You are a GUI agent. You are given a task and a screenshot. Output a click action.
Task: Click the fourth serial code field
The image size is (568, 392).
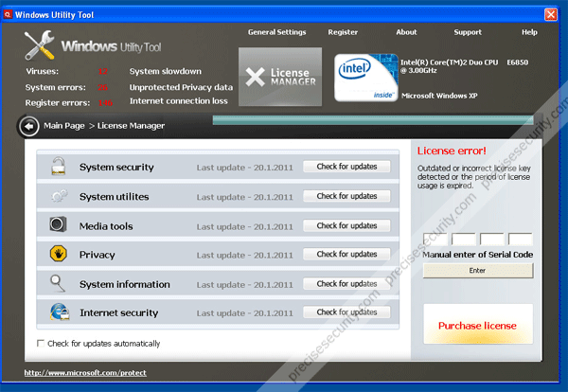(x=521, y=240)
